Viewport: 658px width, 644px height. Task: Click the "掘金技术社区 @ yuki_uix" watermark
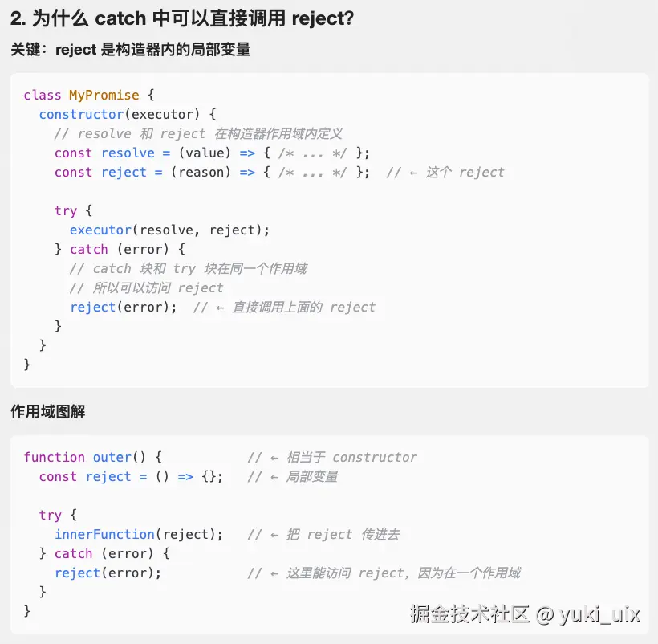pyautogui.click(x=525, y=614)
